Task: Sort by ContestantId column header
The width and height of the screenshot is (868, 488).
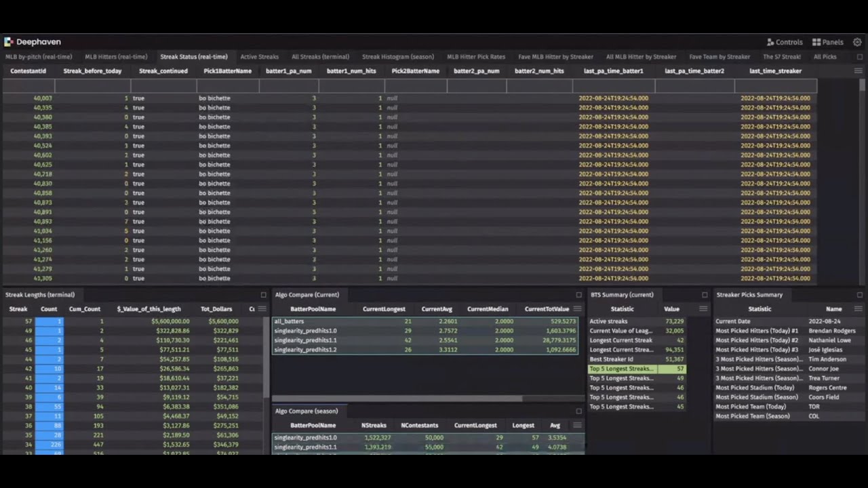Action: click(x=28, y=70)
